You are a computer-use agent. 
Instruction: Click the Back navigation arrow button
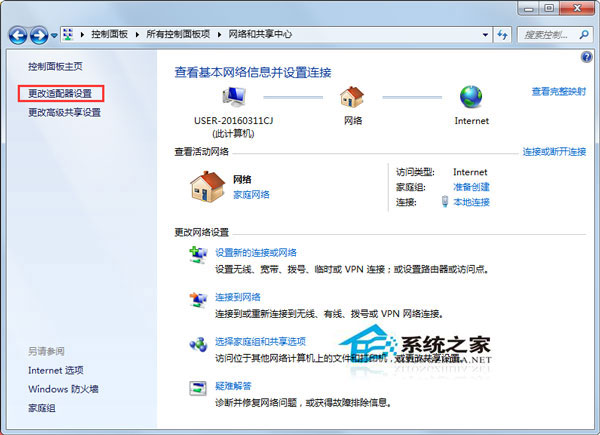click(x=18, y=35)
